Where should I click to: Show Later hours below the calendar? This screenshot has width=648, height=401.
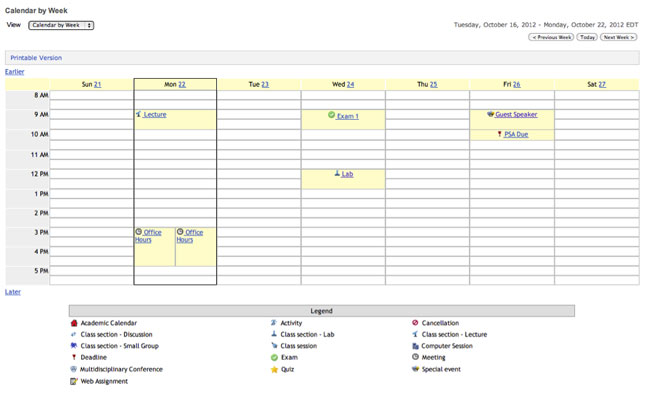click(x=13, y=292)
